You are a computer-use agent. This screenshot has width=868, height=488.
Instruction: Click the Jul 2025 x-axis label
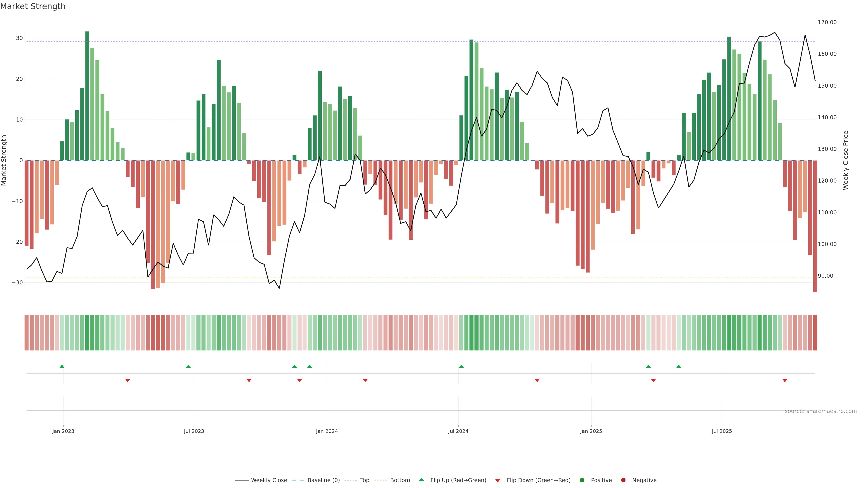click(x=722, y=431)
